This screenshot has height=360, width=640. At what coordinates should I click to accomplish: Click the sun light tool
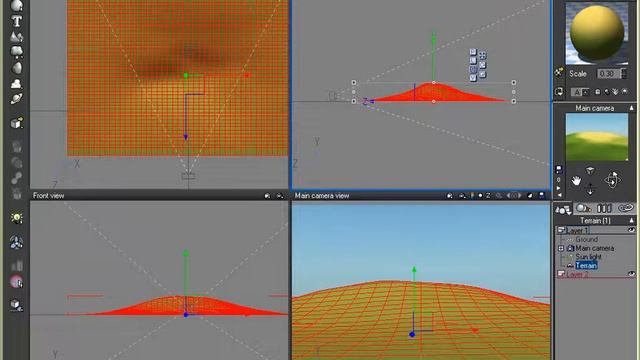tap(17, 218)
